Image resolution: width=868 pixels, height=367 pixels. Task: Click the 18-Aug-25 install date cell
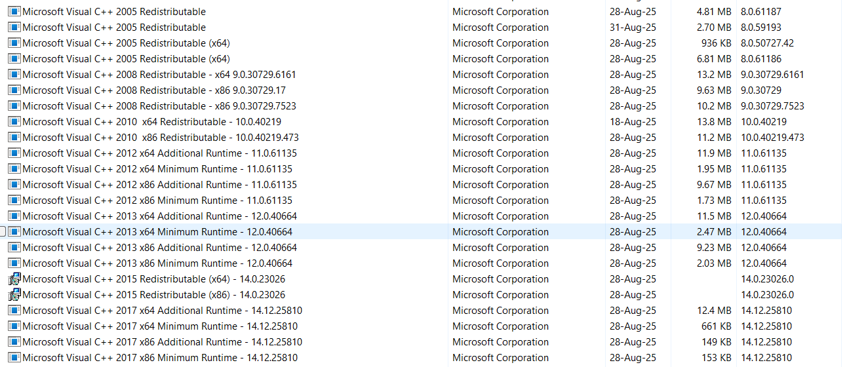click(633, 122)
